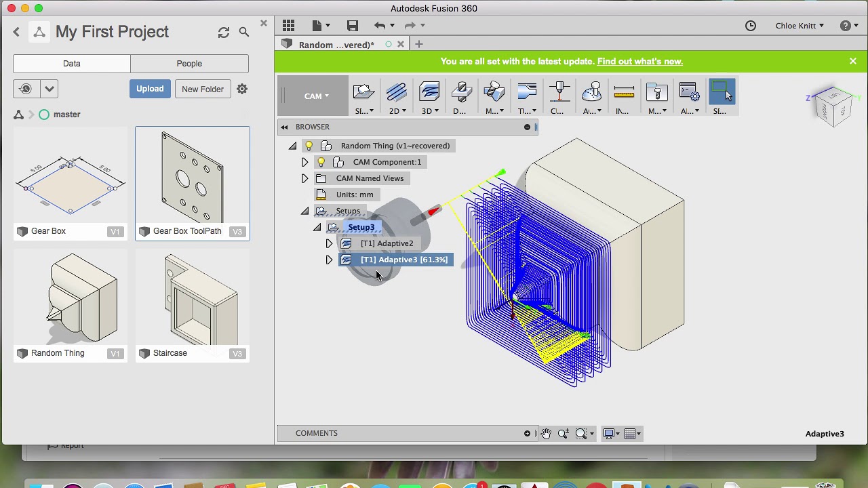Open the job status clock icon

click(751, 26)
